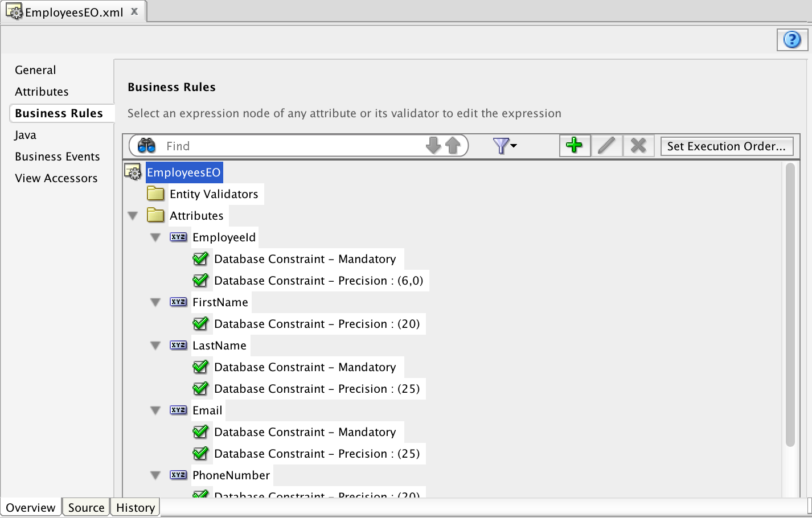Collapse the FirstName attribute expander

coord(155,302)
